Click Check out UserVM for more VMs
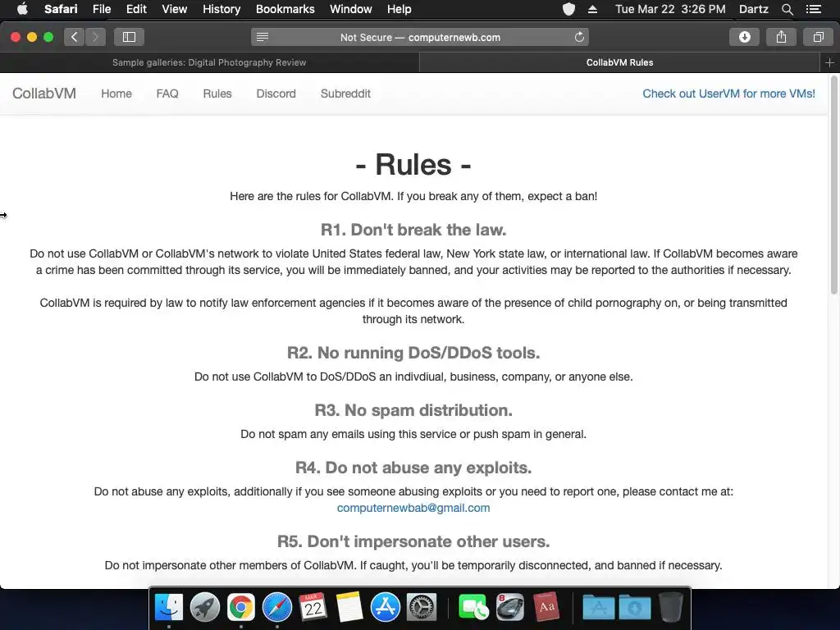Screen dimensions: 840x630 pyautogui.click(x=728, y=94)
